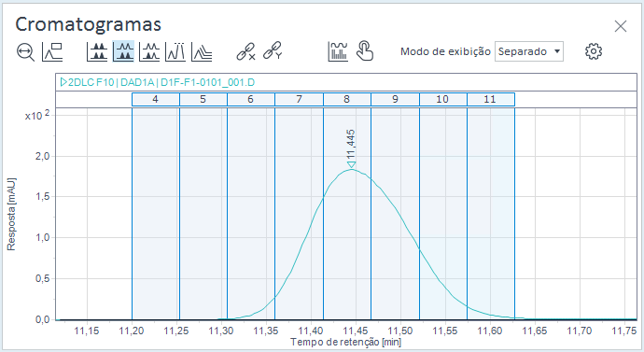
Task: Close the Cromatogramas panel
Action: coord(620,26)
